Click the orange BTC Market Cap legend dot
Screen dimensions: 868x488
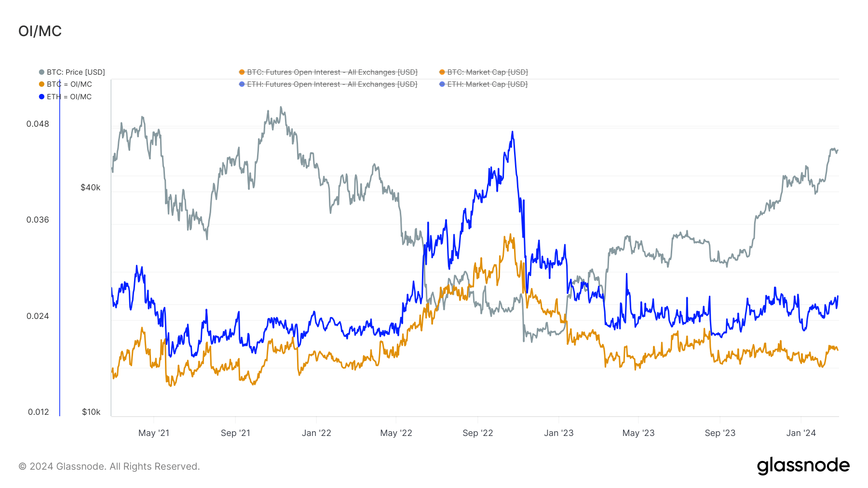pyautogui.click(x=442, y=72)
